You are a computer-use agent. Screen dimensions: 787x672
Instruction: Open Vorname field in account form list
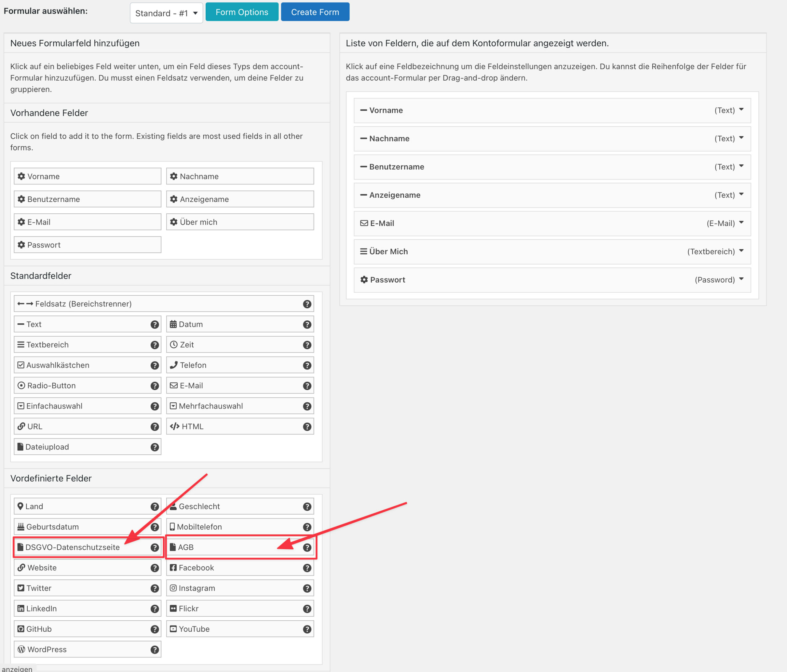click(x=552, y=110)
